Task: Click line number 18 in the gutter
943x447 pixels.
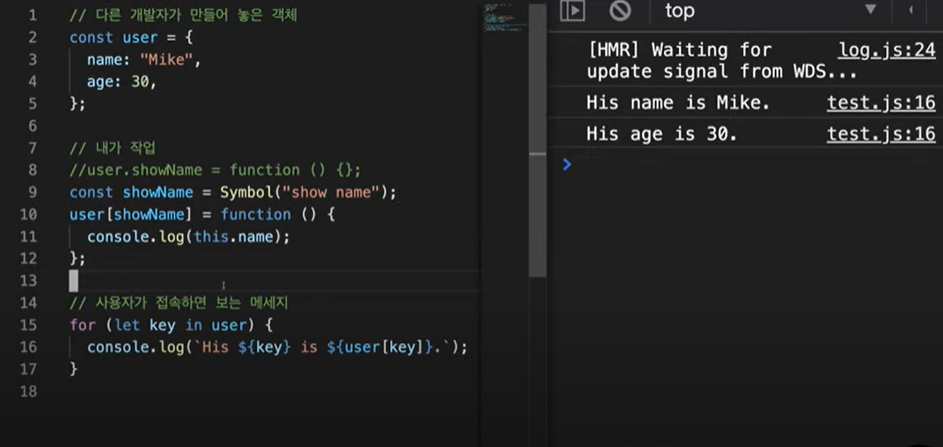Action: (28, 392)
